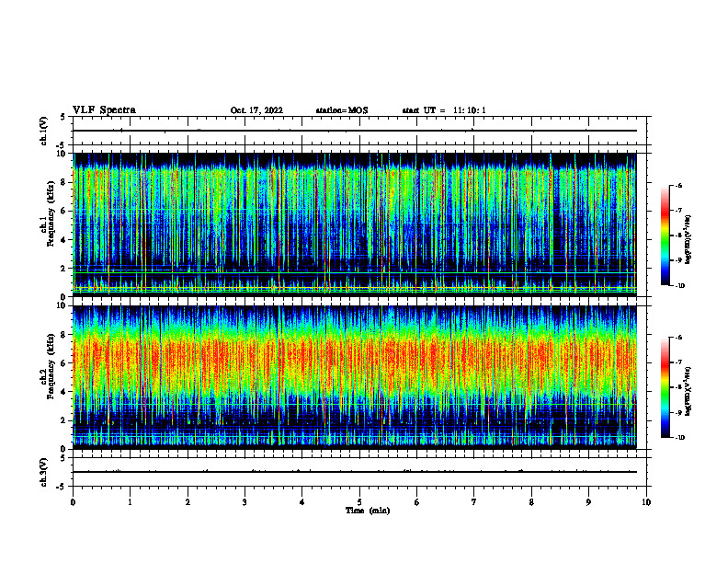728x563 pixels.
Task: Click the "station=MOS" header label
Action: [342, 110]
